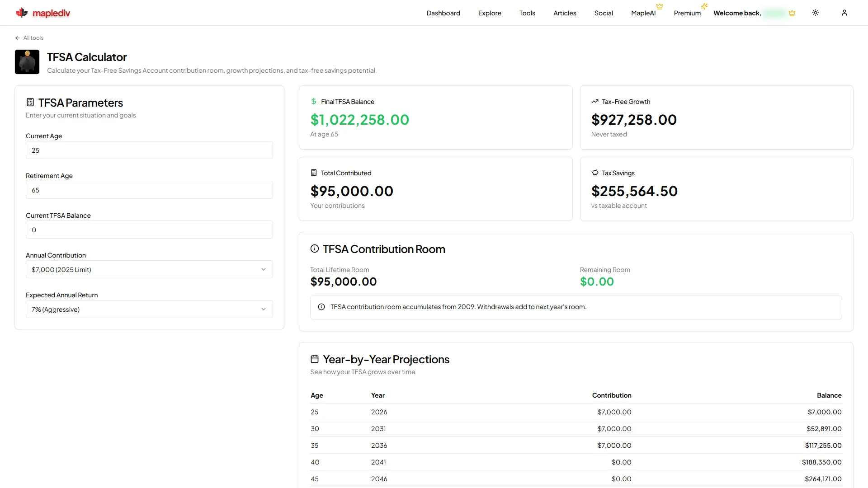Click the $117,255.00 balance cell

point(823,446)
